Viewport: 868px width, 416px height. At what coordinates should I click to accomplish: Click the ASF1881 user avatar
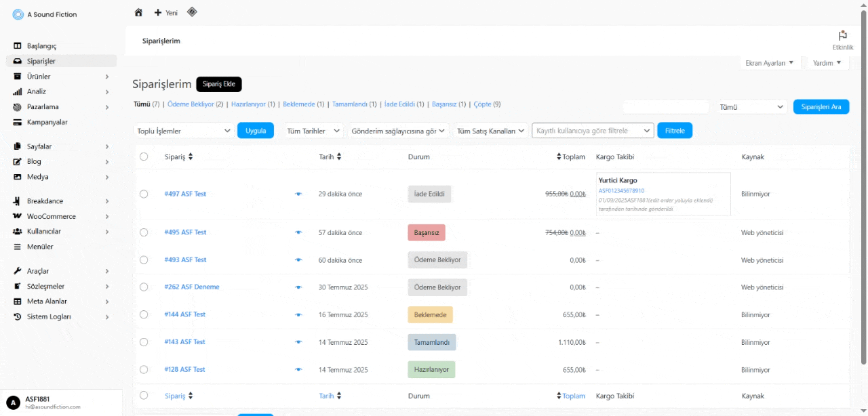[13, 402]
